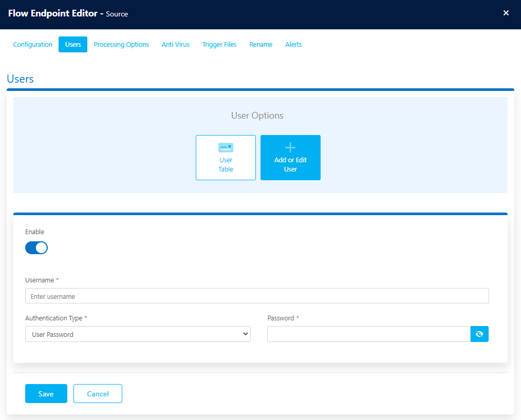Choose the User Table option button
This screenshot has width=521, height=420.
pos(226,158)
